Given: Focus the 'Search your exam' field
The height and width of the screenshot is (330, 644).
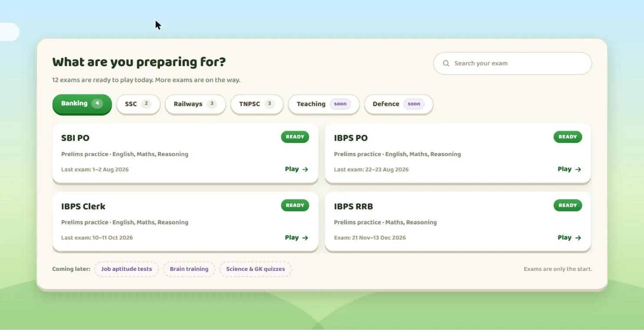Looking at the screenshot, I should (512, 63).
